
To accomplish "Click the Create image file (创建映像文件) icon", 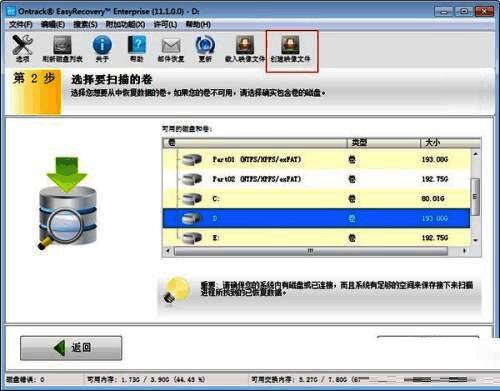I will tap(290, 48).
